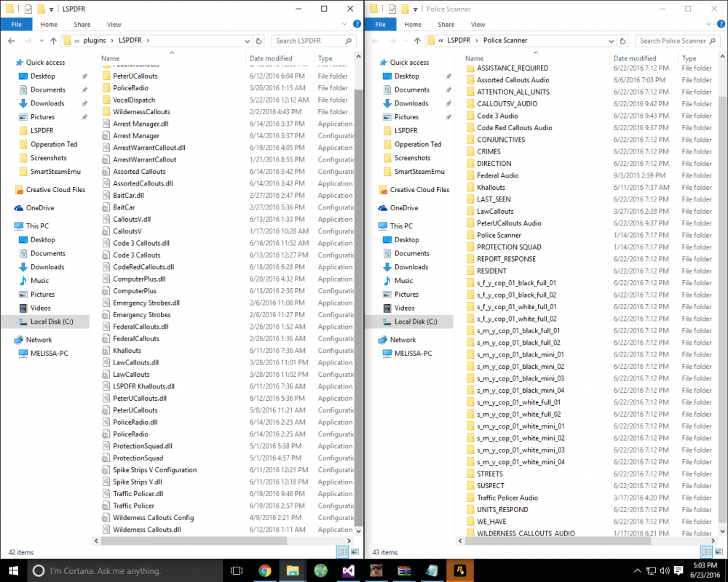Select Arrest Manager.dll file

141,124
